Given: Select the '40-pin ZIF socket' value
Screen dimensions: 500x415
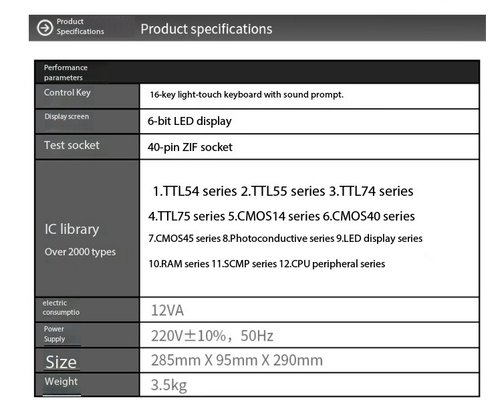Looking at the screenshot, I should [190, 147].
